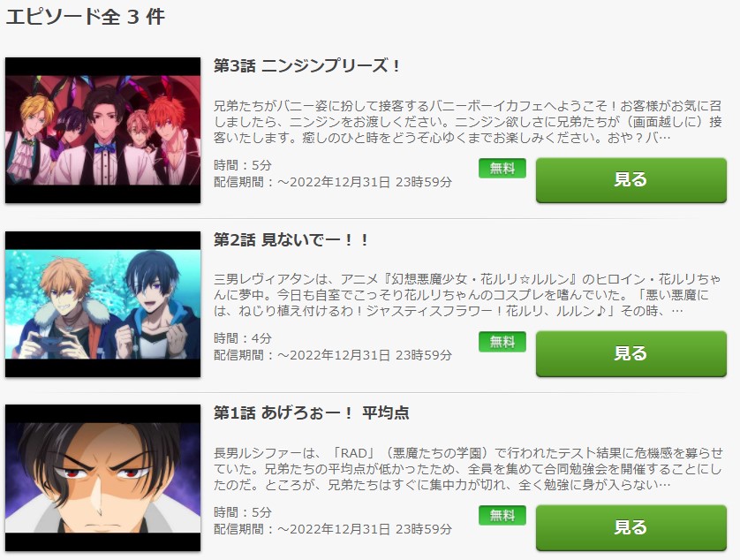Image resolution: width=740 pixels, height=560 pixels.
Task: Click the エピソード全 3 件 heading
Action: coord(86,17)
